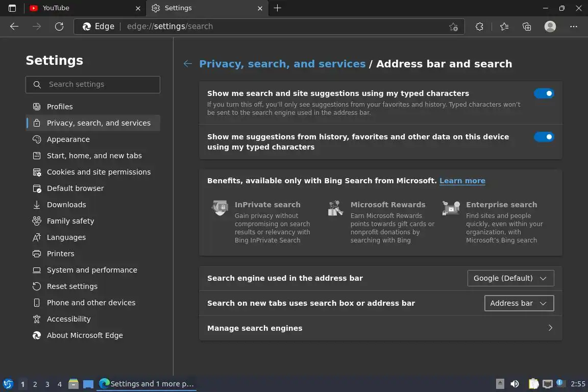
Task: Expand the Manage search engines row
Action: point(380,328)
